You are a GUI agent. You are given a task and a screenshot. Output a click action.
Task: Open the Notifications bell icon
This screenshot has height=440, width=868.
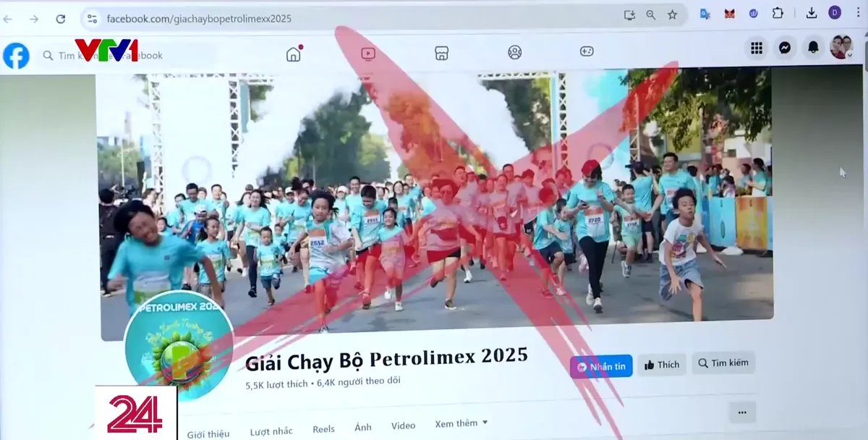pyautogui.click(x=813, y=47)
